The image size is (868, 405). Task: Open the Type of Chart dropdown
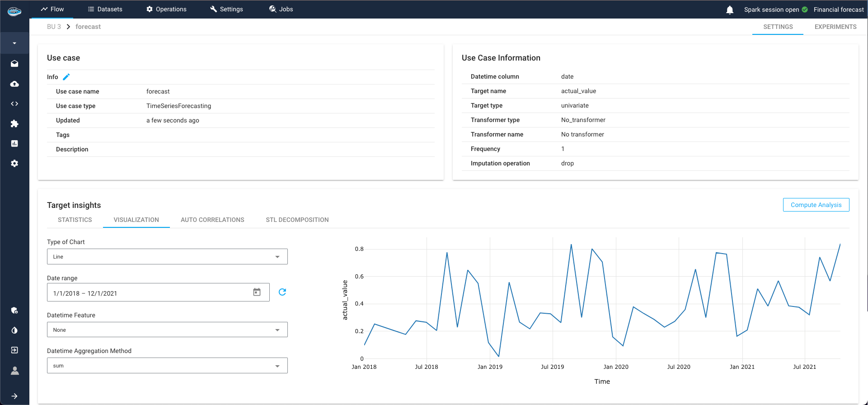pyautogui.click(x=167, y=257)
